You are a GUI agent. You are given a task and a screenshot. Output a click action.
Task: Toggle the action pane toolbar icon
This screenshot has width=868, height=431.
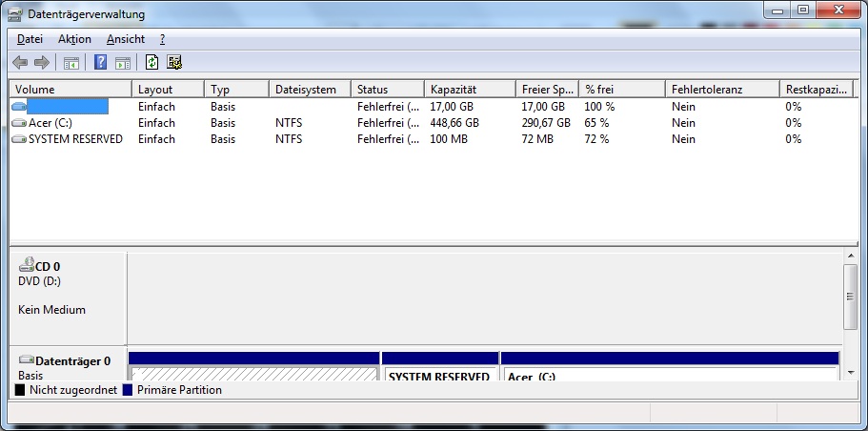[122, 63]
